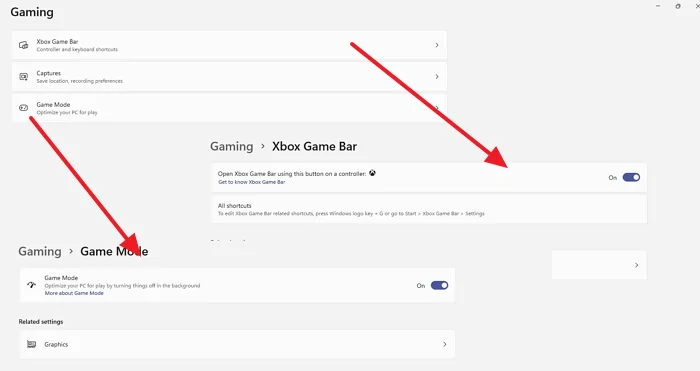
Task: Open the Xbox Game Bar settings entry
Action: tap(229, 45)
